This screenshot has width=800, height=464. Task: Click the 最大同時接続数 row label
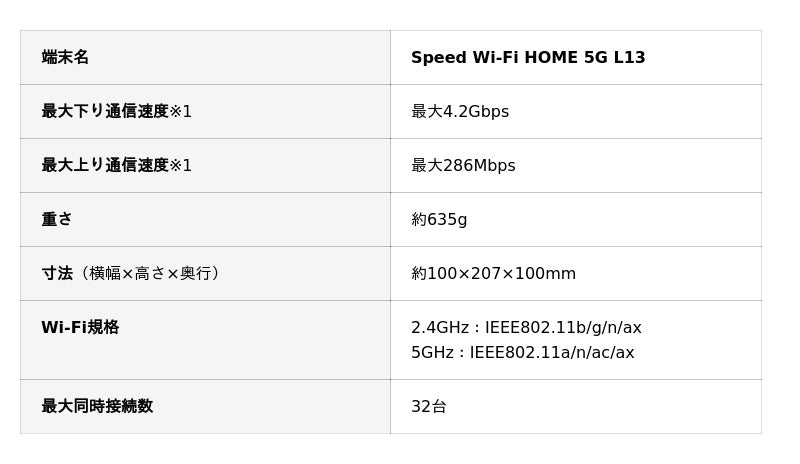tap(97, 407)
